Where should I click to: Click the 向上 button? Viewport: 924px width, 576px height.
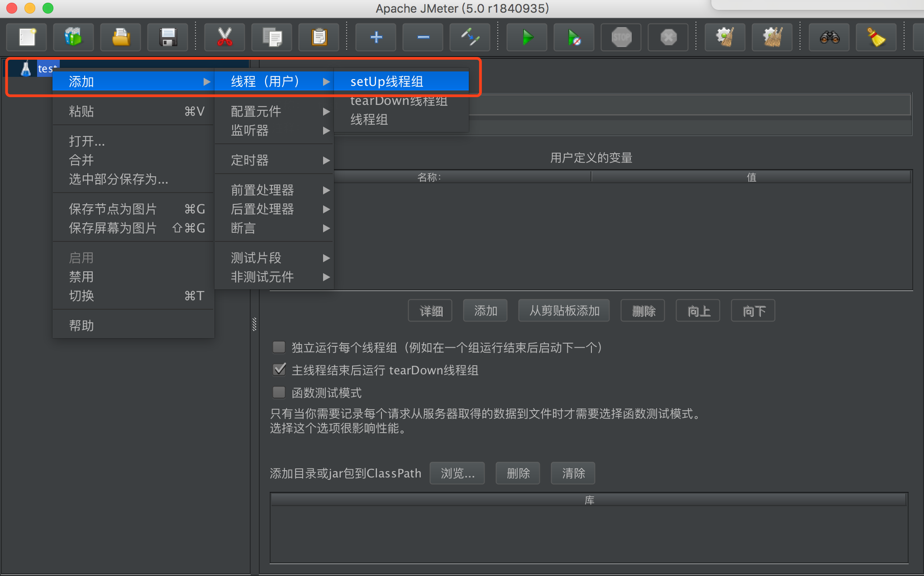click(698, 311)
